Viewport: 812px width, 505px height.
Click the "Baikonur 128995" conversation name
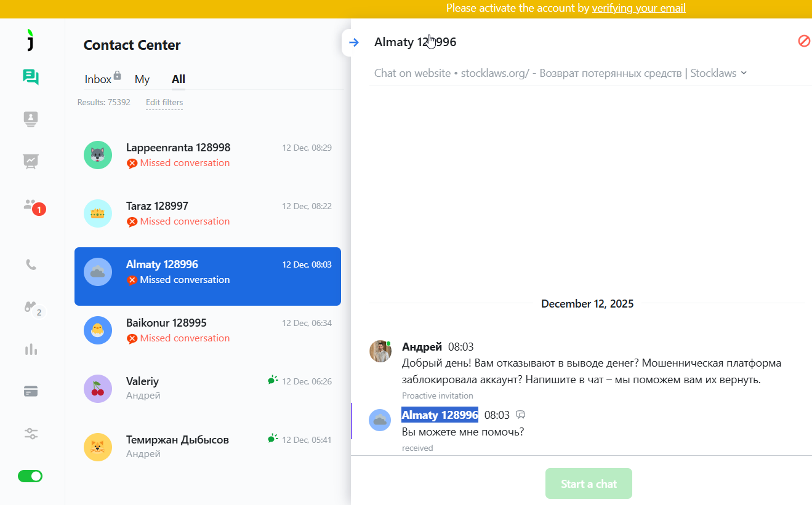[x=166, y=323]
